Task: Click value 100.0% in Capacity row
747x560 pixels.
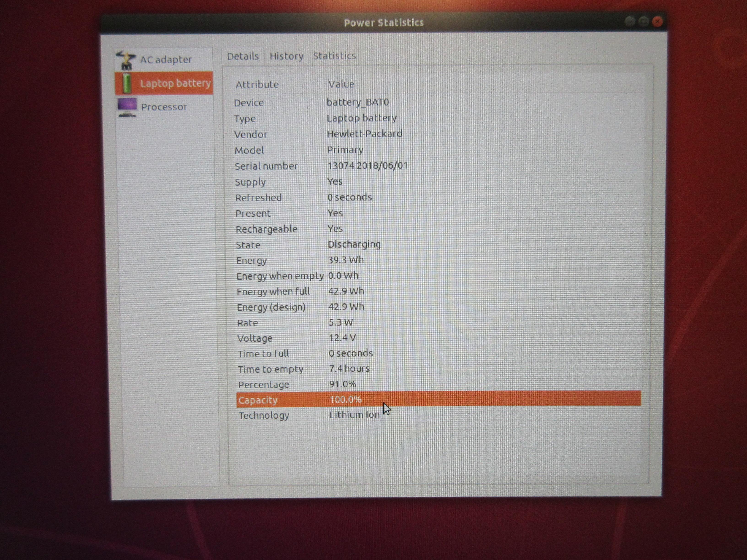Action: click(x=346, y=400)
